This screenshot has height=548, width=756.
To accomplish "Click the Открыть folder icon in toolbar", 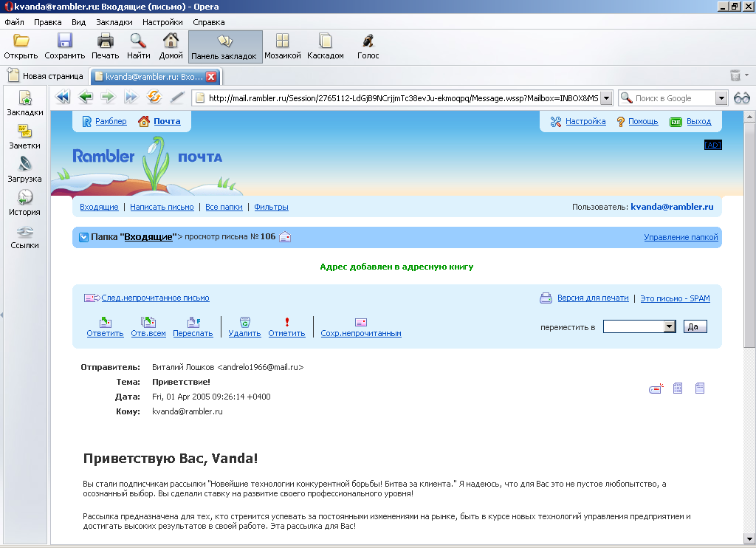I will pyautogui.click(x=21, y=41).
